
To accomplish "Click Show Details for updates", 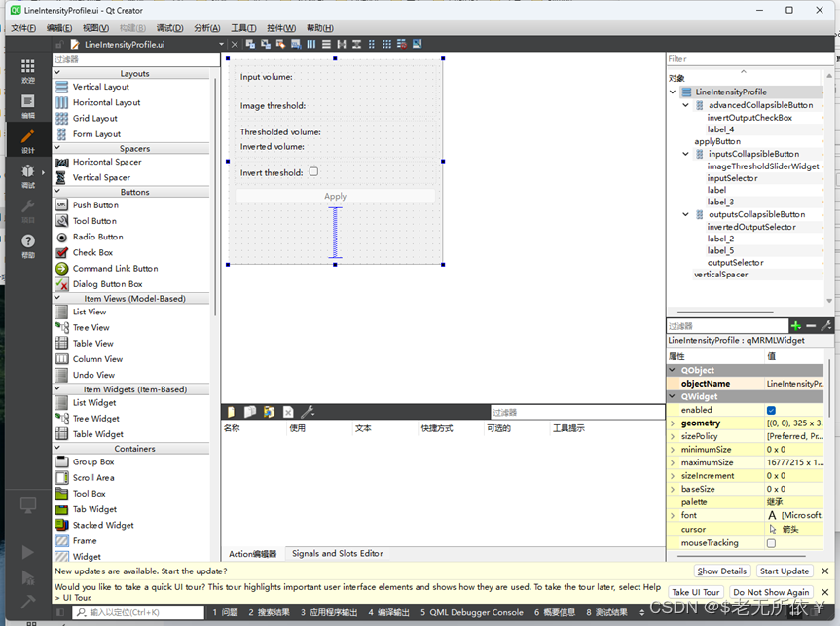I will 721,571.
